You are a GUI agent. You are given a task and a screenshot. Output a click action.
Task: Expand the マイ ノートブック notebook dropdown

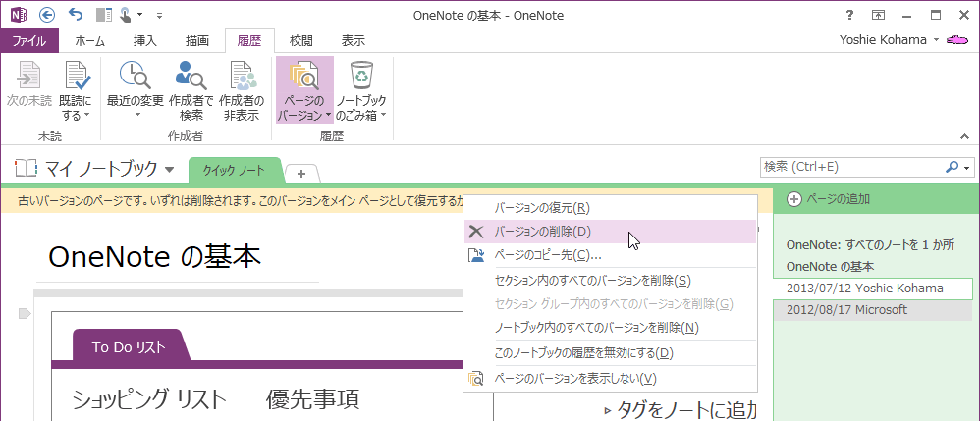tap(93, 169)
